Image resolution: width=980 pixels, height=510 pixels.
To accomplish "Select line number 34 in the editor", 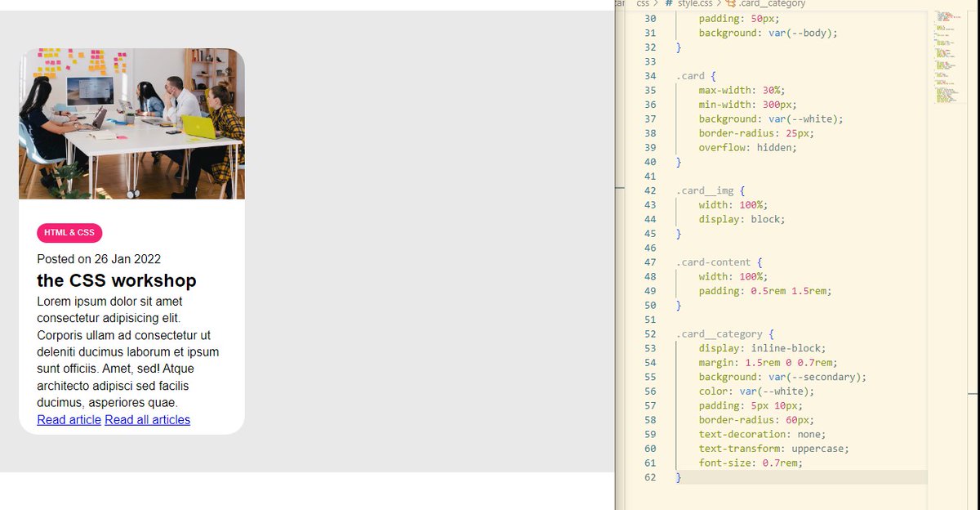I will coord(649,75).
